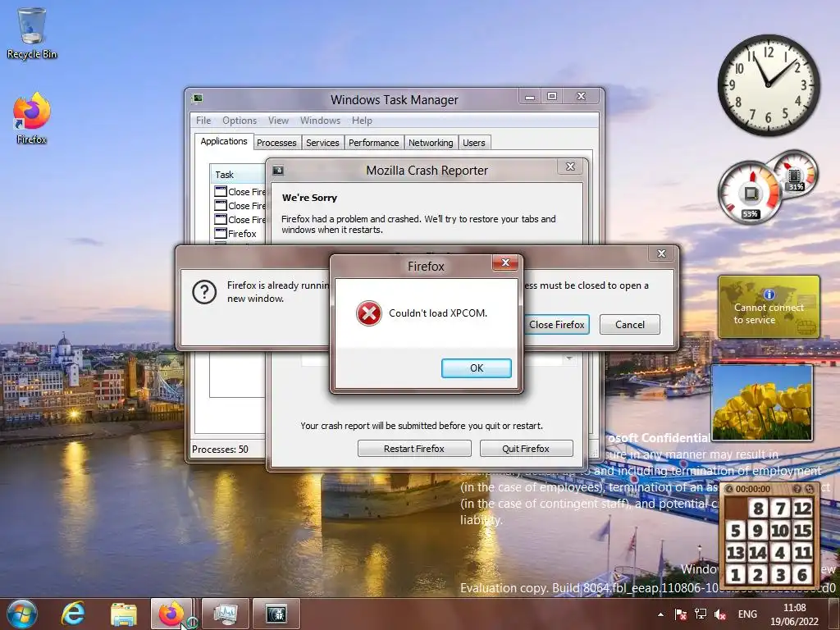The width and height of the screenshot is (840, 630).
Task: Click puzzle tile 6 in the puzzle gadget
Action: click(802, 575)
